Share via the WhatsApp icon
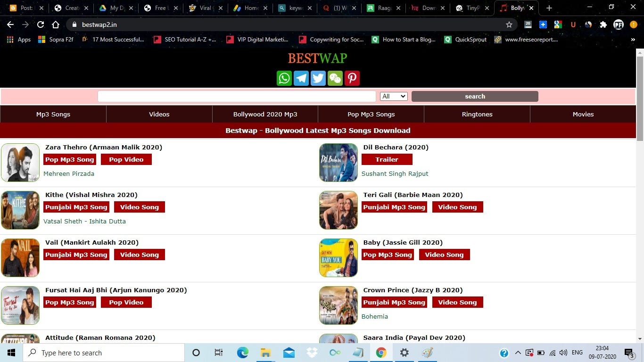The image size is (644, 362). point(284,78)
